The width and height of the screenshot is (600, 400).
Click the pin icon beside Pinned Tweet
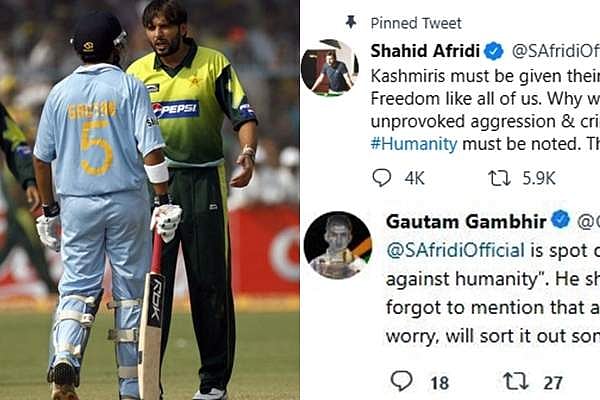click(351, 22)
